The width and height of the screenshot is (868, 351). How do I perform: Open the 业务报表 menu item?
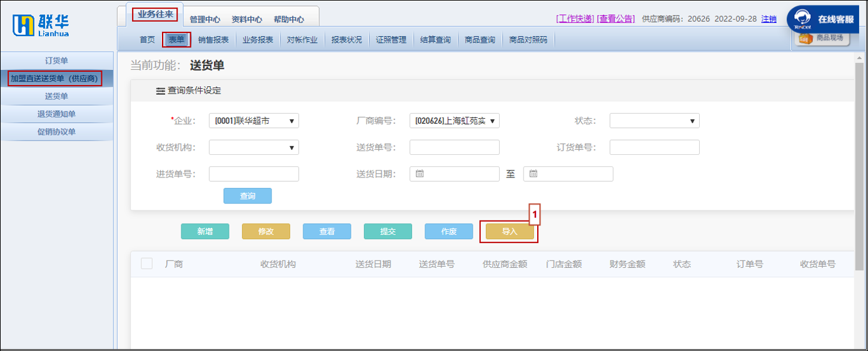tap(258, 40)
